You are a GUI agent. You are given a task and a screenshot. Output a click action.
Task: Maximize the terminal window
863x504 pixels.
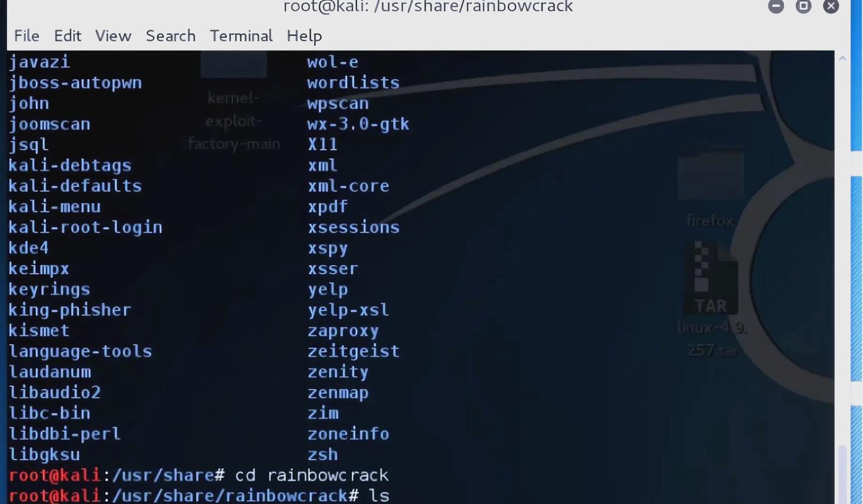tap(804, 6)
